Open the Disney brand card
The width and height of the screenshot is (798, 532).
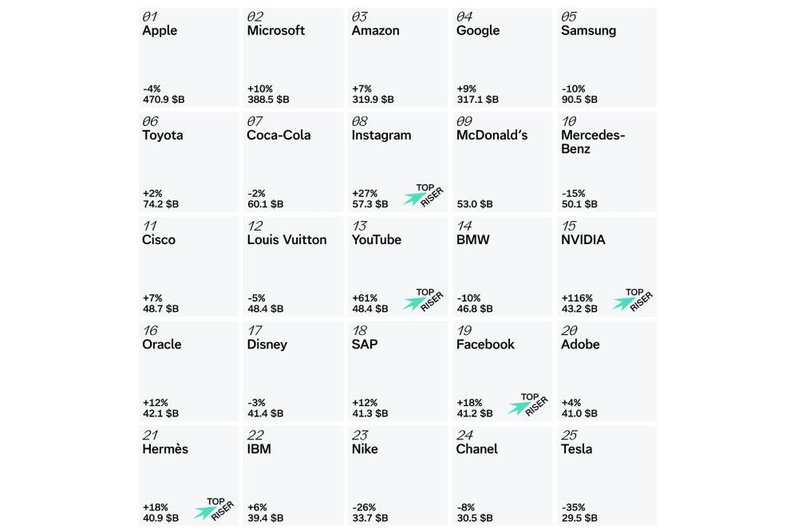293,371
